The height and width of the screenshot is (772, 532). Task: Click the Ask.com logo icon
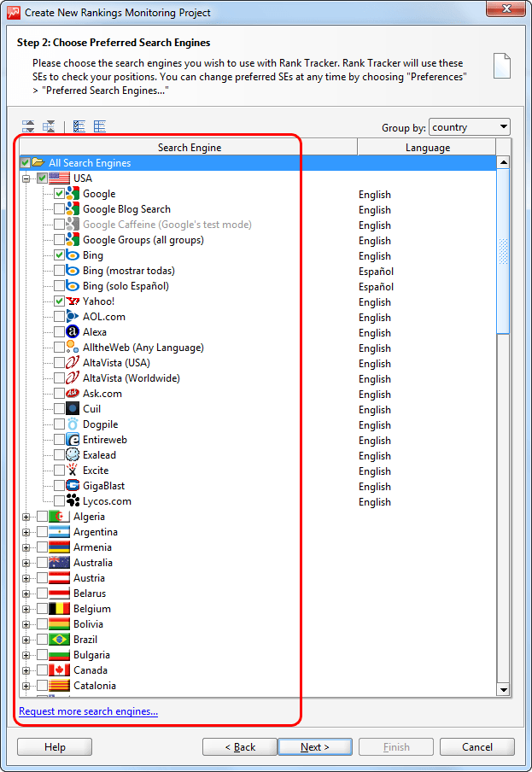[x=73, y=394]
